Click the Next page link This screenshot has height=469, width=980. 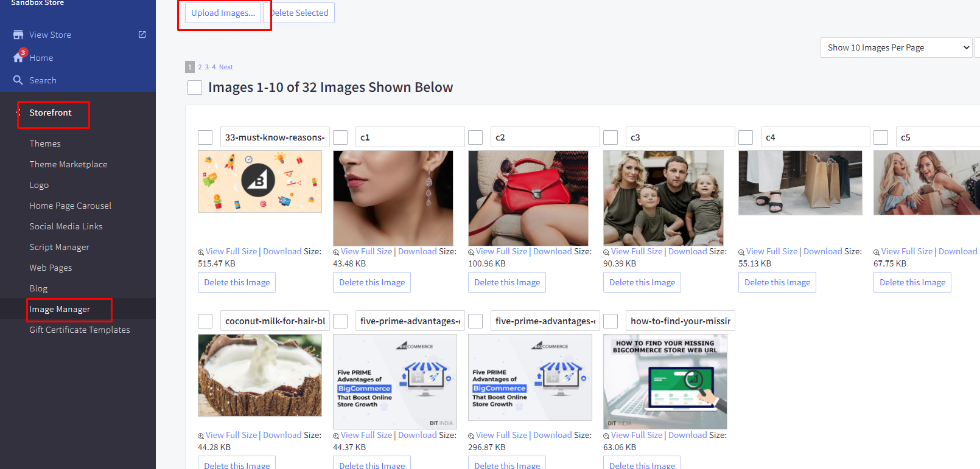[x=226, y=67]
